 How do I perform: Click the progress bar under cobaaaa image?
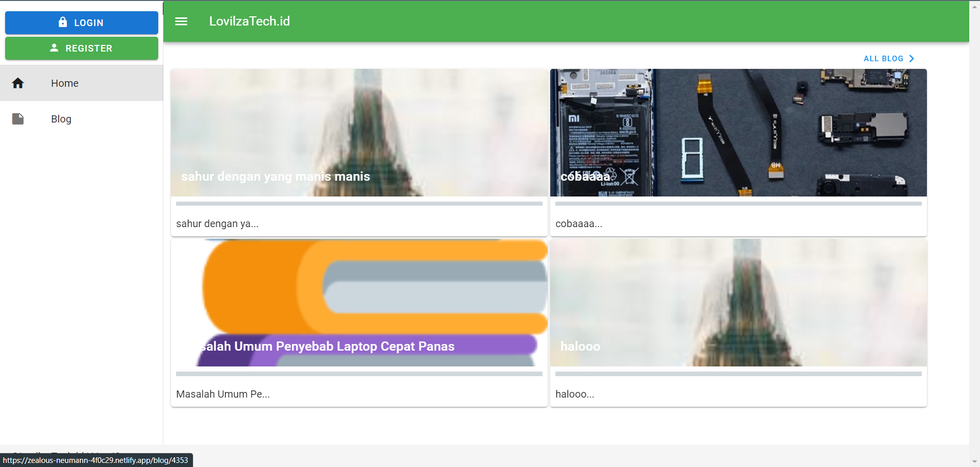pos(738,204)
